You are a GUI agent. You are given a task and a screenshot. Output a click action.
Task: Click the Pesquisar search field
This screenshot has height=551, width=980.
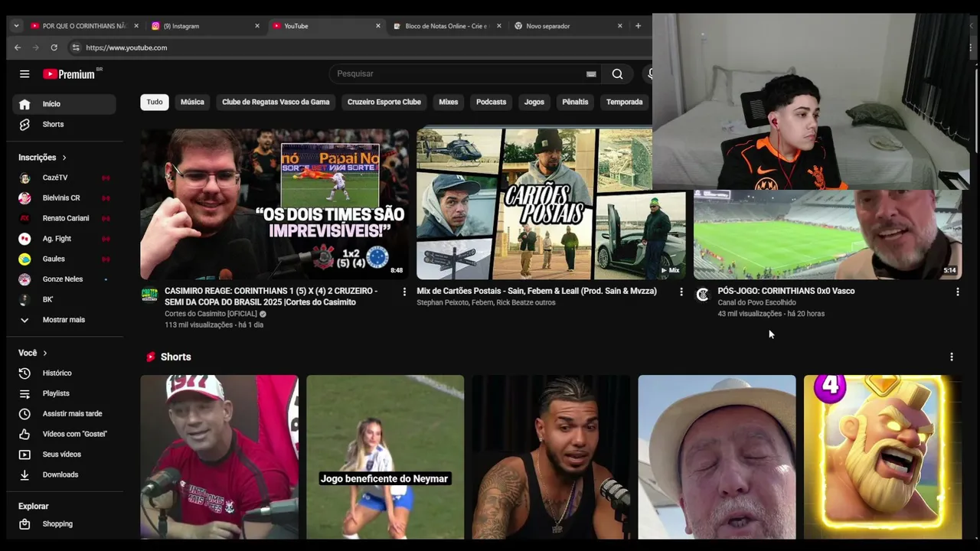click(x=459, y=74)
